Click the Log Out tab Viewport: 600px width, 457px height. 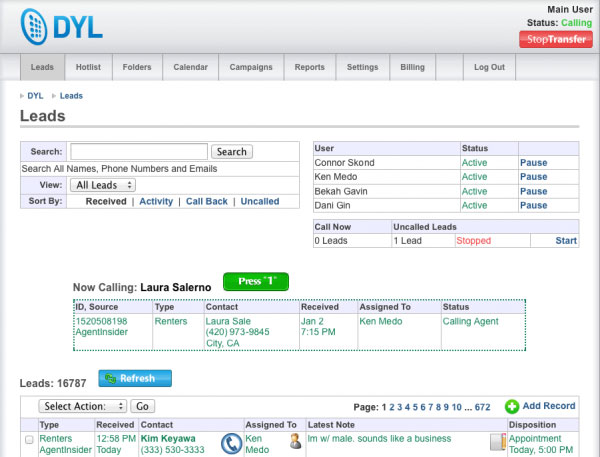coord(489,67)
